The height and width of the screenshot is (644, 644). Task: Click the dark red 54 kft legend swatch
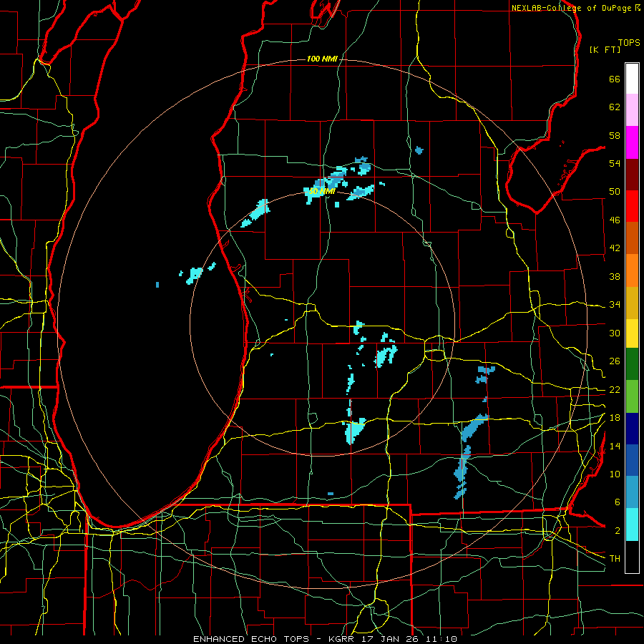632,175
